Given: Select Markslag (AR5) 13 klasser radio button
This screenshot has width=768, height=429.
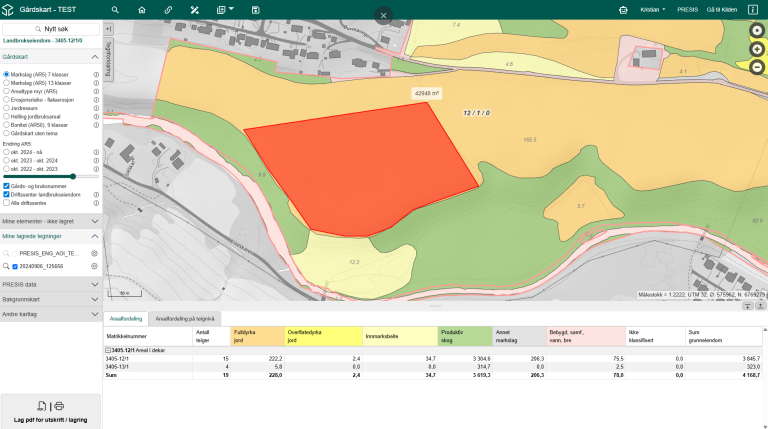Looking at the screenshot, I should tap(7, 83).
